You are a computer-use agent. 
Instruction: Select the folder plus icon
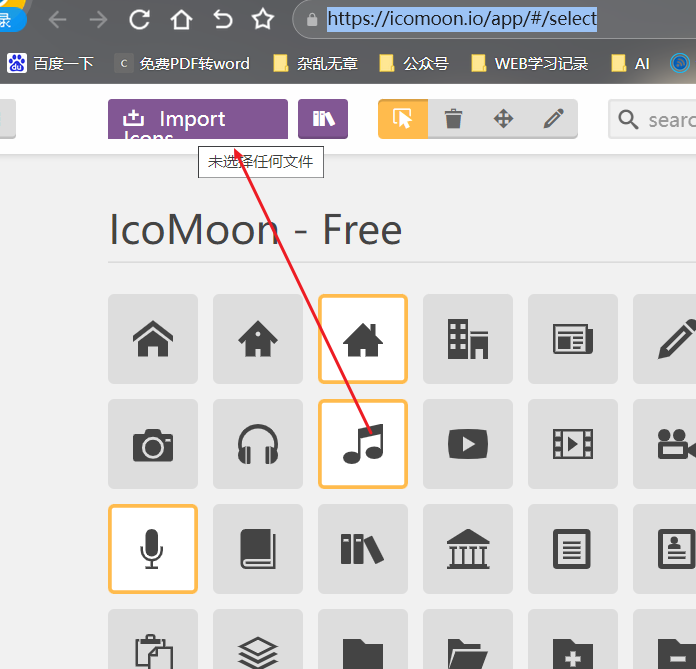point(573,639)
